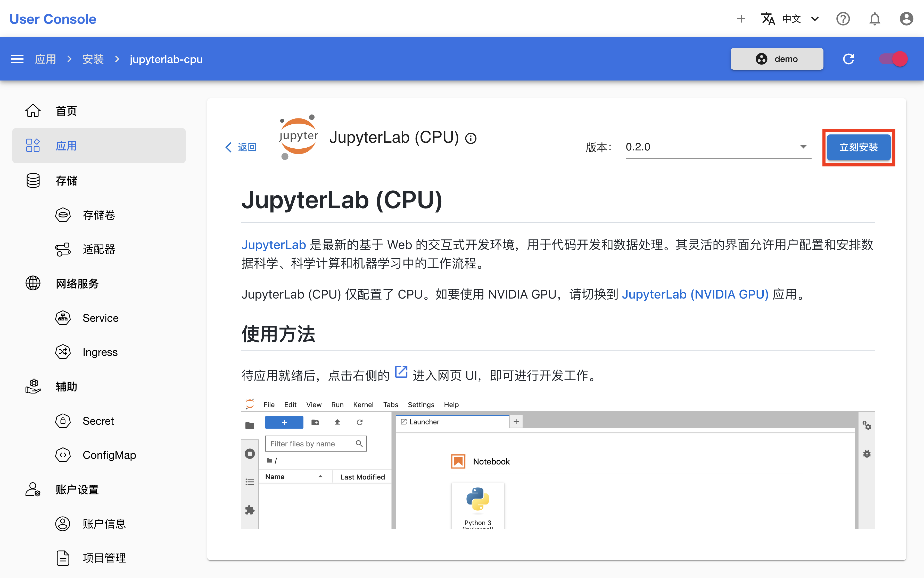Image resolution: width=924 pixels, height=578 pixels.
Task: Click the 存储 section heading
Action: pyautogui.click(x=66, y=180)
